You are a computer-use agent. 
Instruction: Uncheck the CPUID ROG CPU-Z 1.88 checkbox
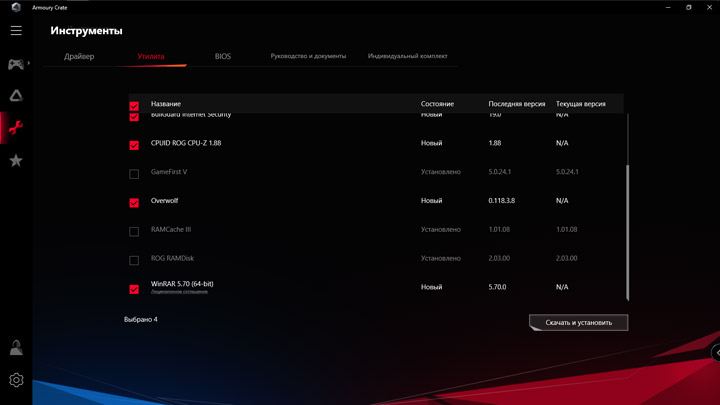point(134,145)
